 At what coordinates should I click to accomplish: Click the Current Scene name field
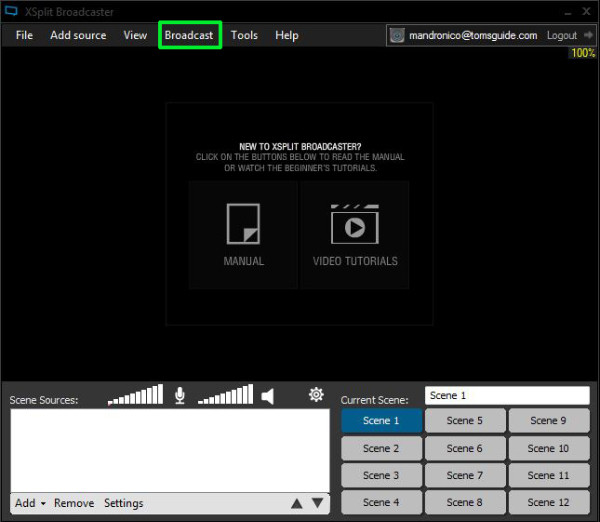point(507,395)
